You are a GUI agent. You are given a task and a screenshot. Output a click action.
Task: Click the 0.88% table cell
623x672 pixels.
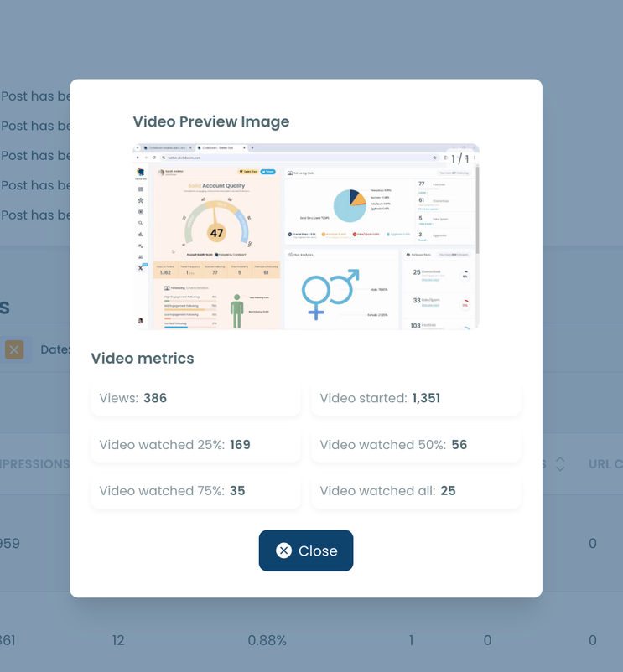point(267,640)
